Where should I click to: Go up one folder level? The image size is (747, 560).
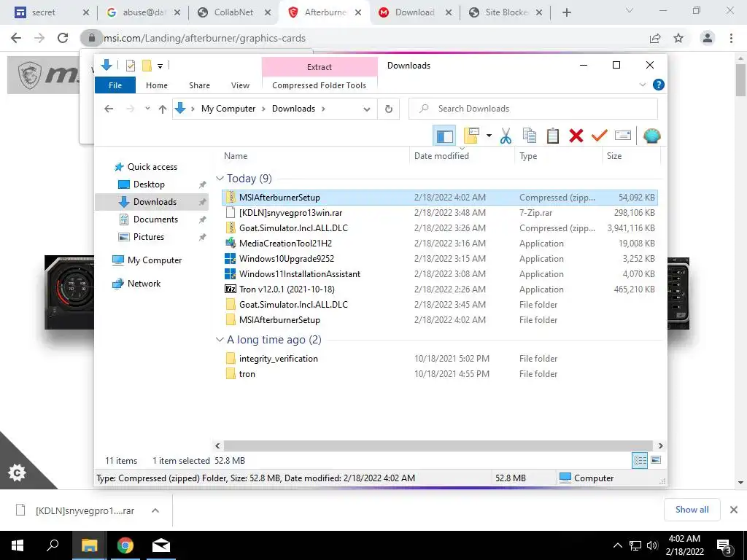(x=163, y=109)
